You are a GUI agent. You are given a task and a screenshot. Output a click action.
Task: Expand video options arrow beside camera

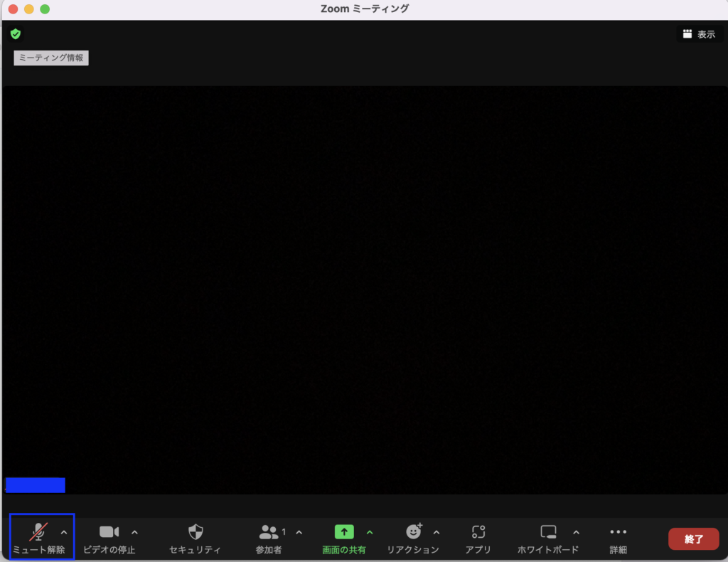[x=135, y=532]
